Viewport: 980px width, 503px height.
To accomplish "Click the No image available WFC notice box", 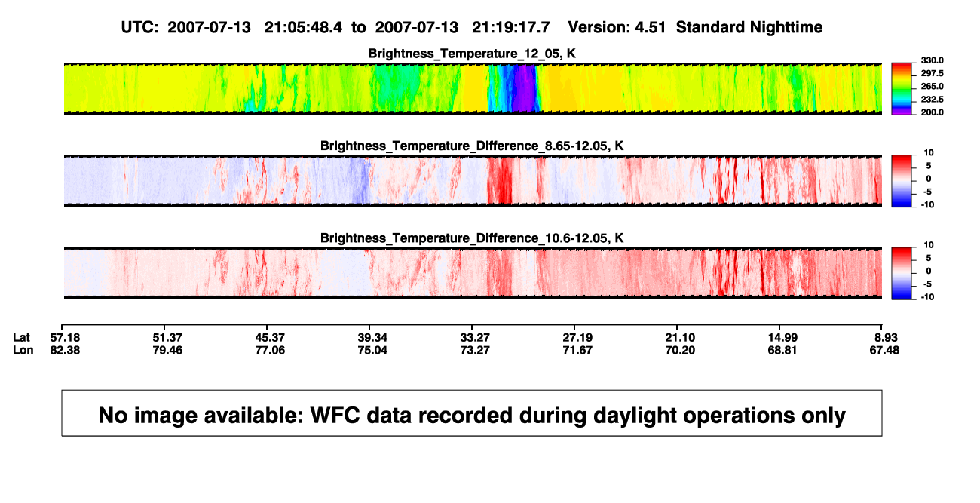I will [472, 413].
